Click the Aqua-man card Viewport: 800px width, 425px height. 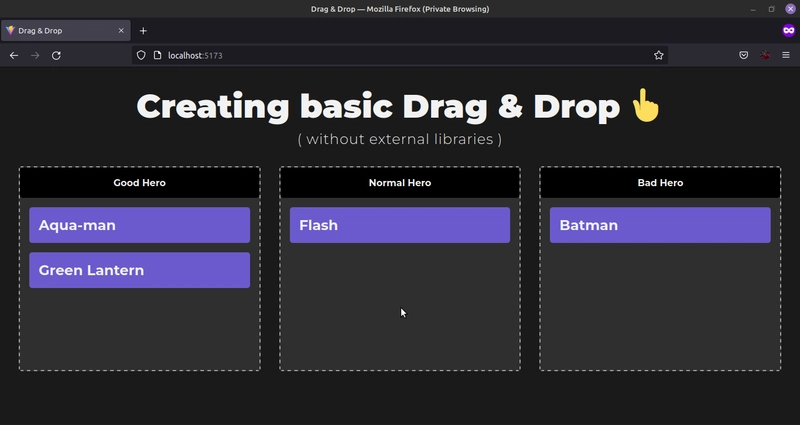click(139, 225)
